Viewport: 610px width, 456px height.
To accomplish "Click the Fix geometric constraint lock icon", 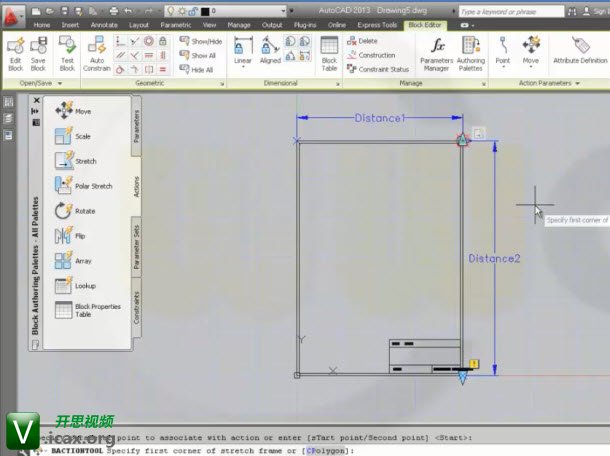I will pos(163,41).
